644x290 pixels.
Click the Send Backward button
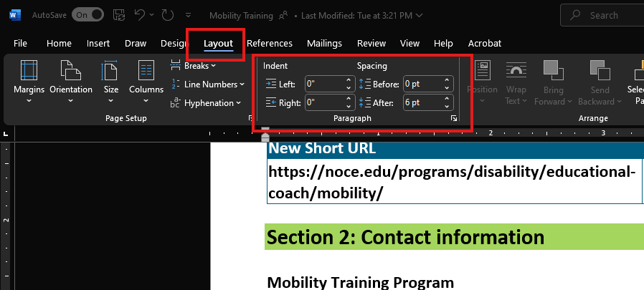(600, 82)
